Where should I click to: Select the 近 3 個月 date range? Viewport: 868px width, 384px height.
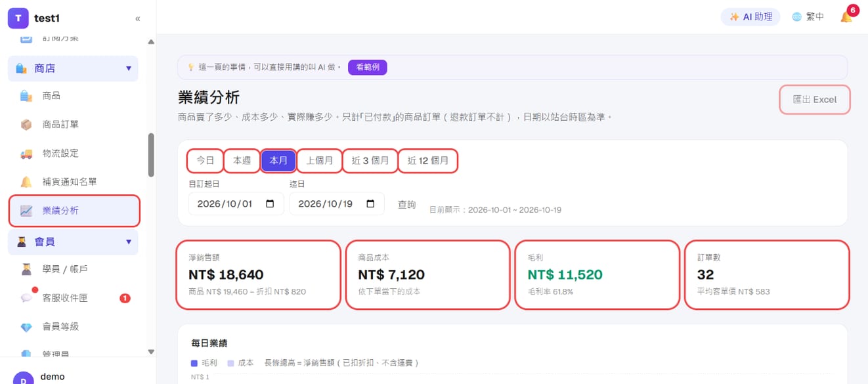[370, 160]
